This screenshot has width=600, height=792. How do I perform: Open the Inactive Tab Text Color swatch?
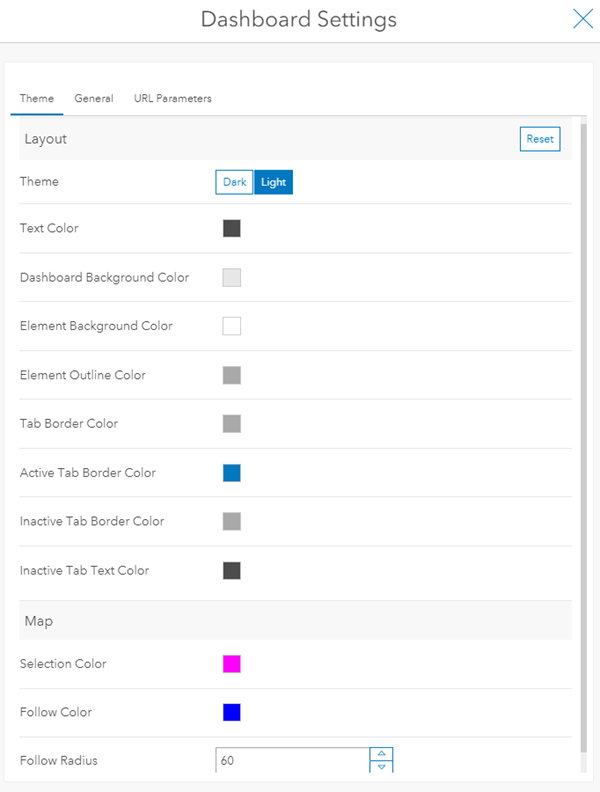click(232, 570)
